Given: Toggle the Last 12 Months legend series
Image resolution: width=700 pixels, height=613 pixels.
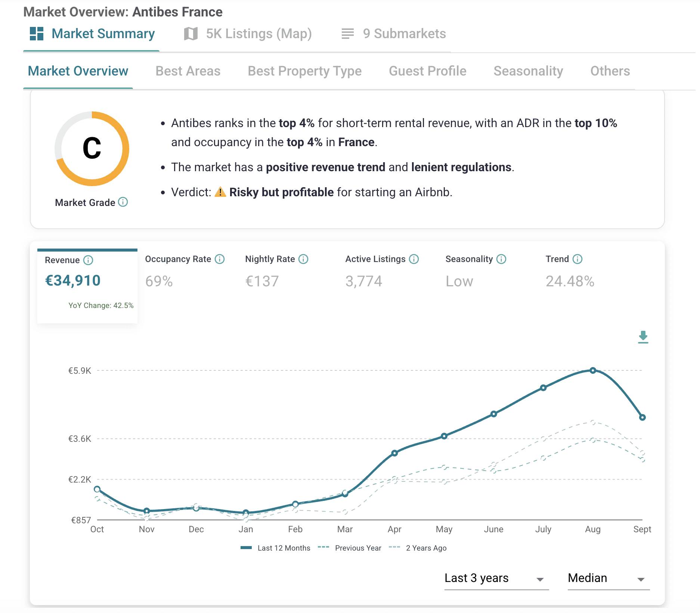Looking at the screenshot, I should click(276, 548).
